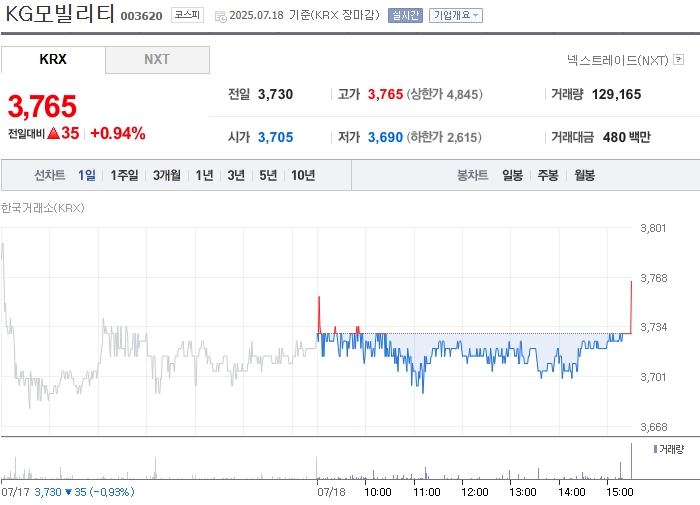This screenshot has height=505, width=700.
Task: Click the 3,701 y-axis label
Action: click(654, 377)
